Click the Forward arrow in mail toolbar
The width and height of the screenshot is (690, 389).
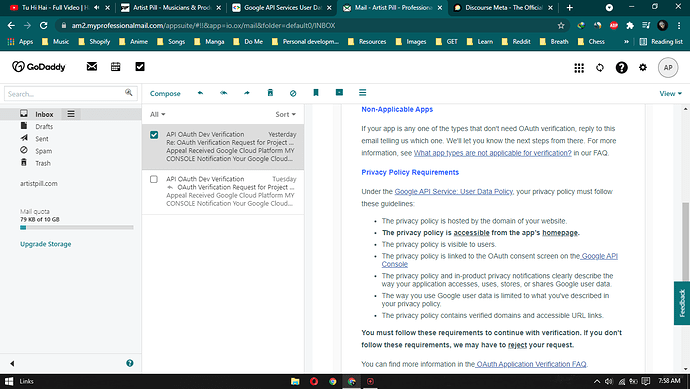(x=247, y=93)
